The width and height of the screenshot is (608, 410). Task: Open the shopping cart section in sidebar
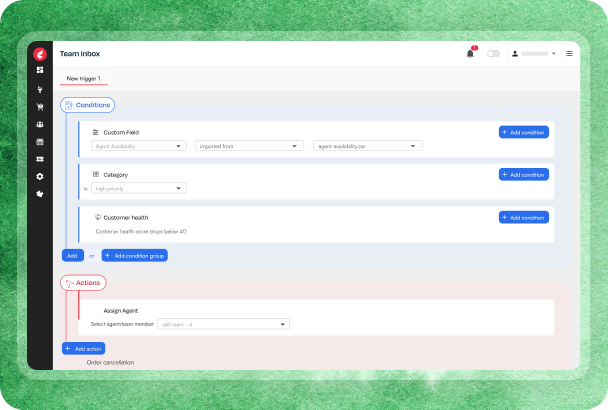pos(40,106)
